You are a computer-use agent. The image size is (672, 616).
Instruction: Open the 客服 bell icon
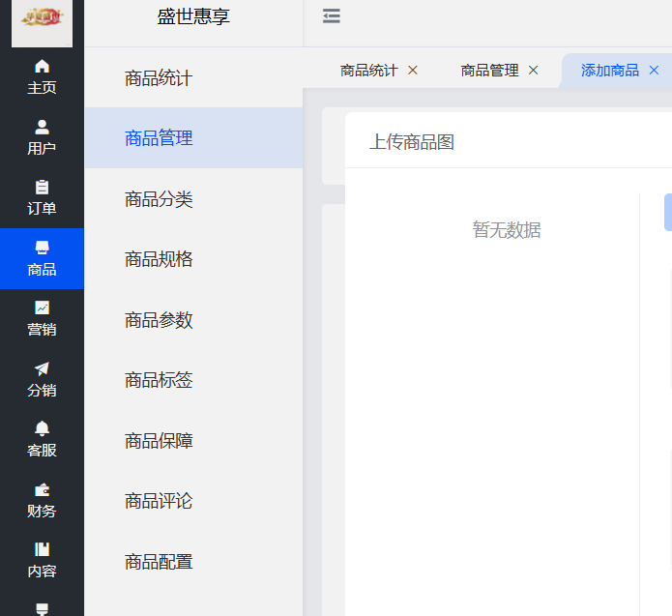42,428
